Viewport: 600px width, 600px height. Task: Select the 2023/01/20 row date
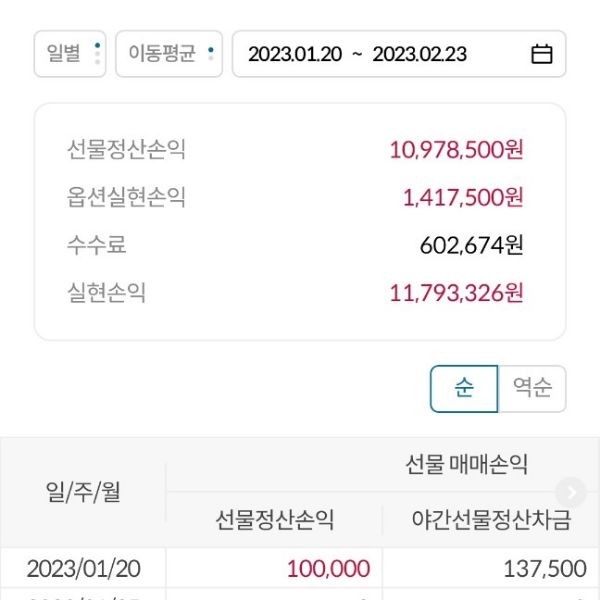coord(83,569)
